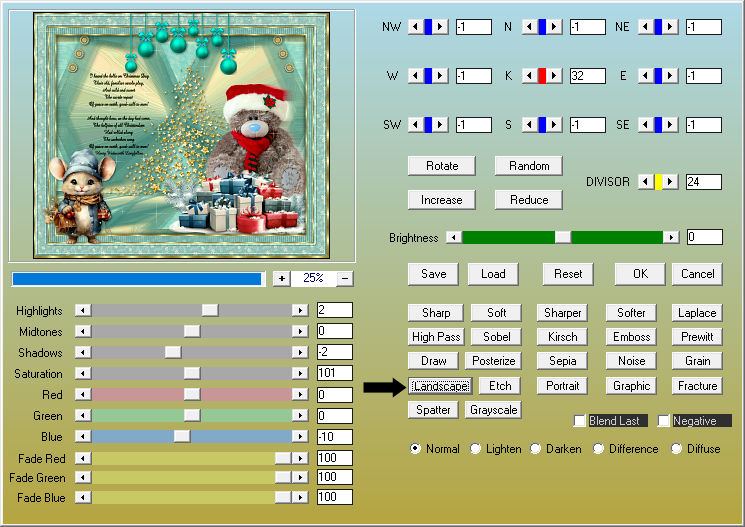Viewport: 745px width, 527px height.
Task: Click the Rotate button
Action: pyautogui.click(x=442, y=166)
